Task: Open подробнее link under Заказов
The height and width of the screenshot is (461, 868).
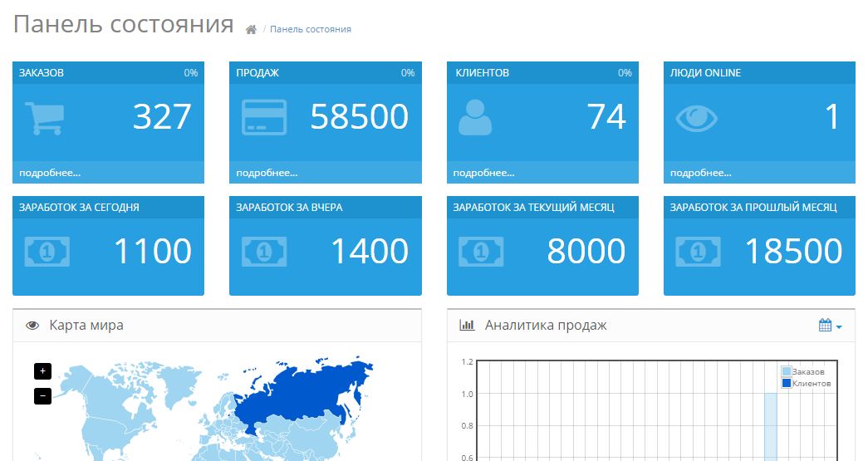Action: pyautogui.click(x=50, y=173)
